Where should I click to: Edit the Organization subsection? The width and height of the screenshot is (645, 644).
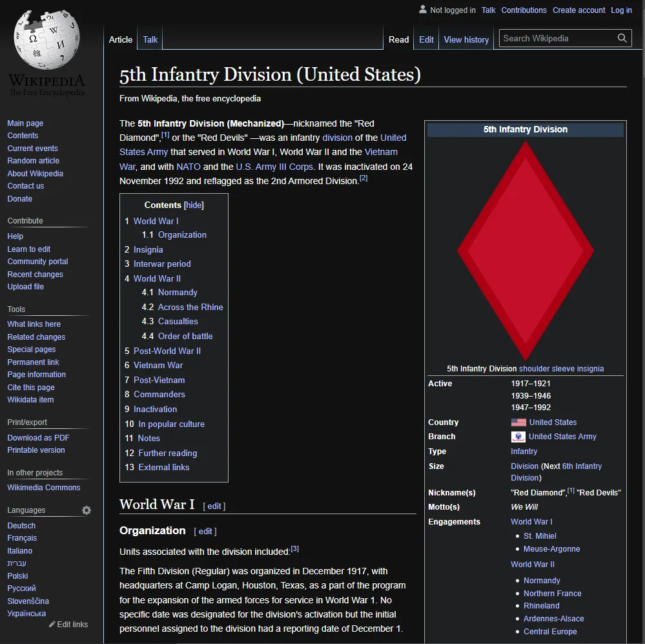click(205, 531)
